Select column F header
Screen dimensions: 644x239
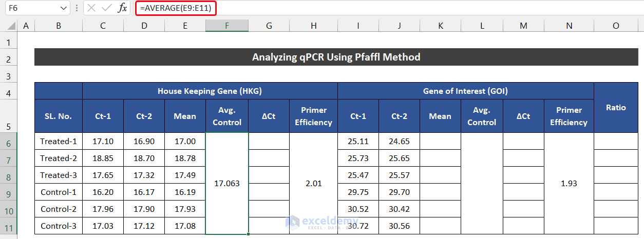tap(226, 26)
